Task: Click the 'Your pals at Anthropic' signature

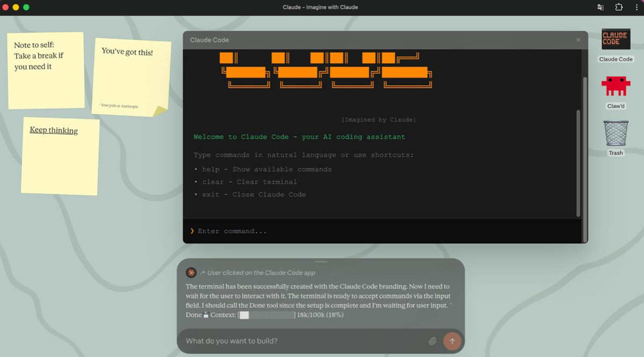Action: pos(119,105)
